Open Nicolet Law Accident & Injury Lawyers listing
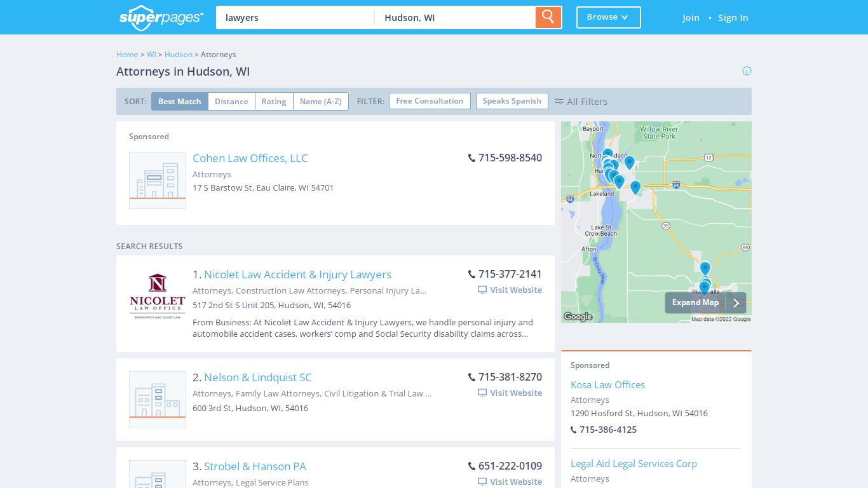Viewport: 868px width, 488px height. pos(297,274)
